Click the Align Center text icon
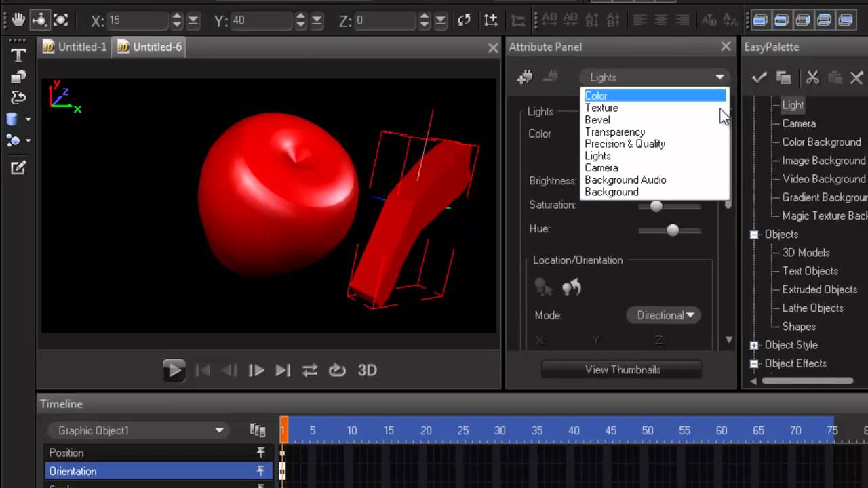 point(661,20)
